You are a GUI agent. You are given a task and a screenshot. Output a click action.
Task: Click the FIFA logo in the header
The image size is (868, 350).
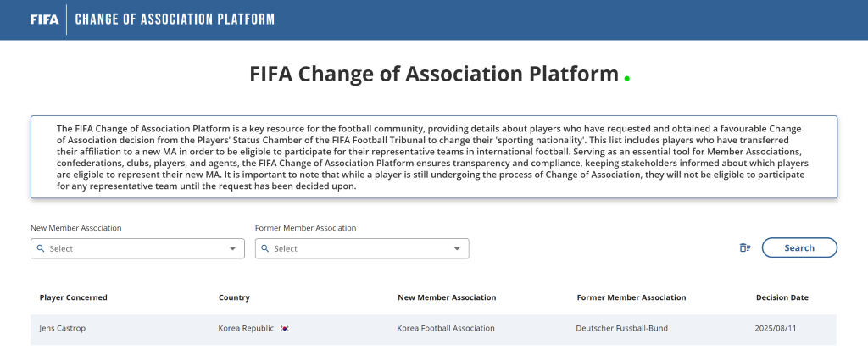[44, 19]
